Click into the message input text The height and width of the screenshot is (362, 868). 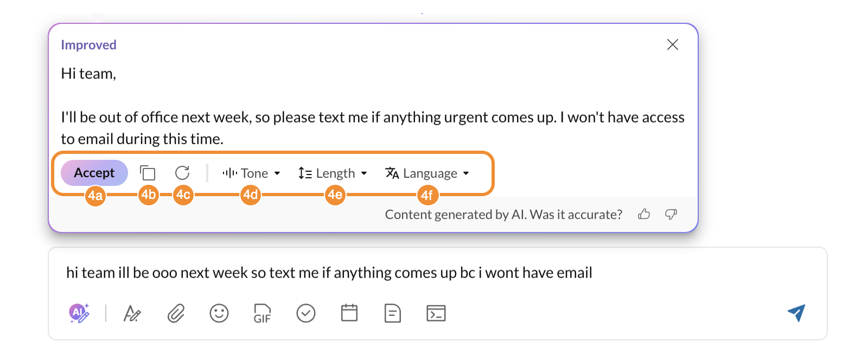click(x=329, y=273)
